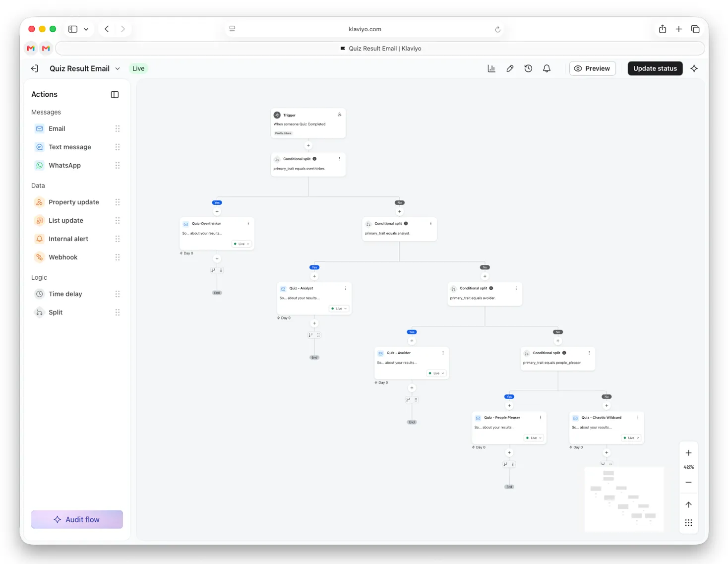Screen dimensions: 728x564
Task: Select the Email action icon
Action: (39, 128)
